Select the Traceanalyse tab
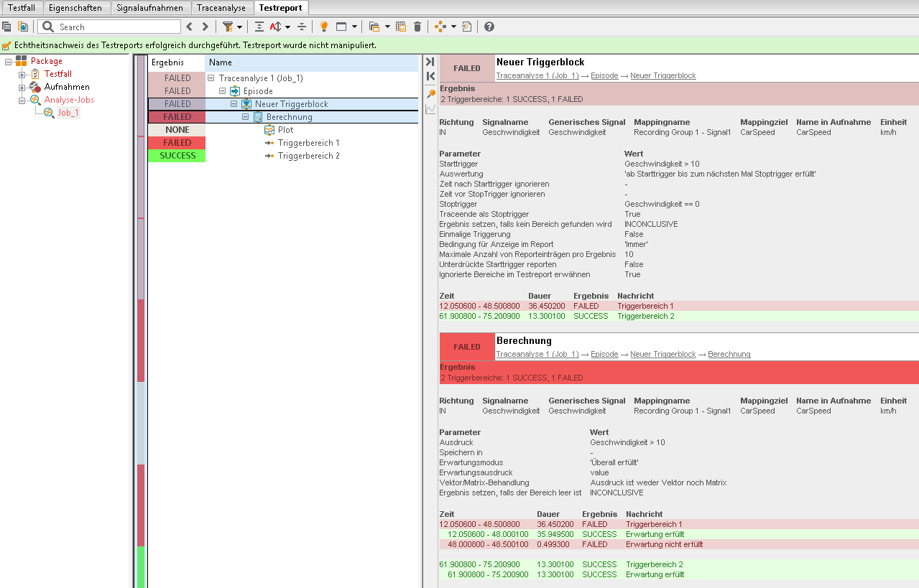 pyautogui.click(x=222, y=7)
